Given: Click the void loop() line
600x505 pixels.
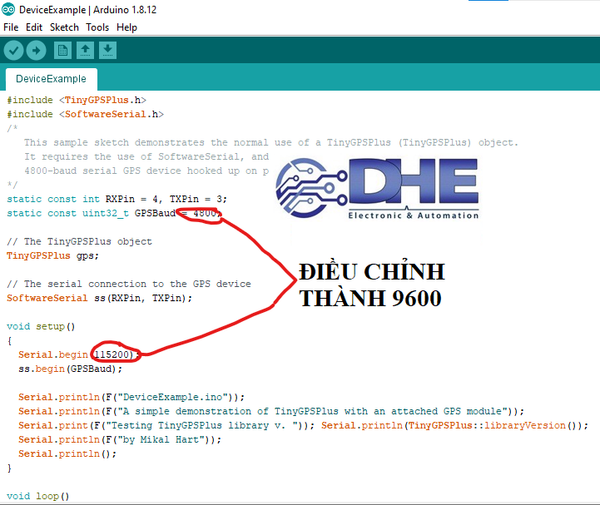Looking at the screenshot, I should click(x=38, y=495).
